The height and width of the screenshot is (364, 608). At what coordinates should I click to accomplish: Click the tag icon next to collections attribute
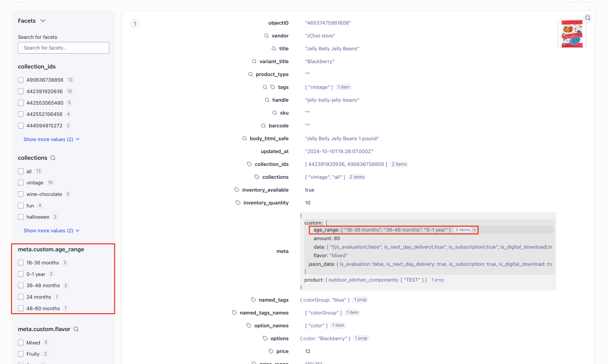pyautogui.click(x=257, y=177)
